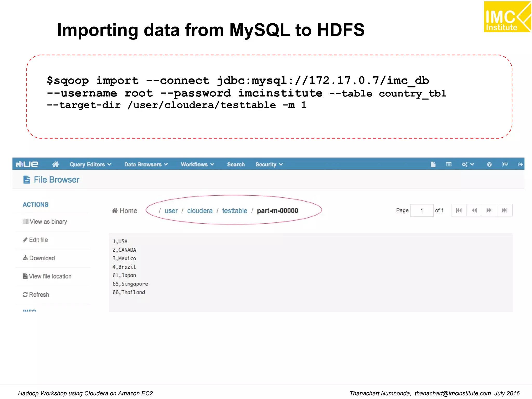Click the ACTIONS sidebar heading
This screenshot has width=532, height=399.
[35, 205]
